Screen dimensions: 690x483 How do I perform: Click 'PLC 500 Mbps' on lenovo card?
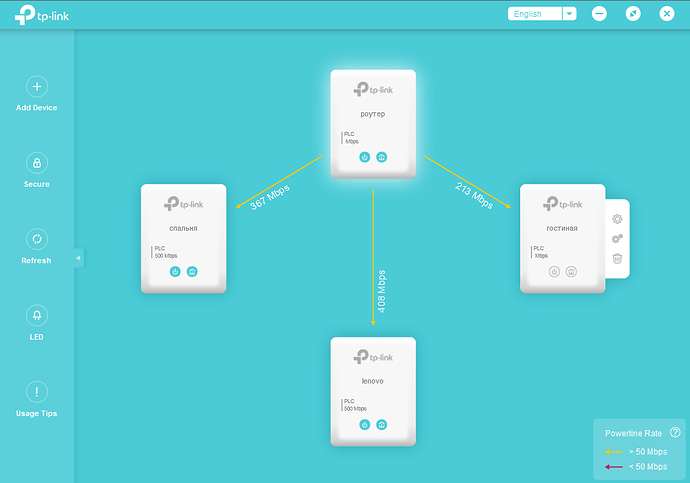(x=355, y=405)
